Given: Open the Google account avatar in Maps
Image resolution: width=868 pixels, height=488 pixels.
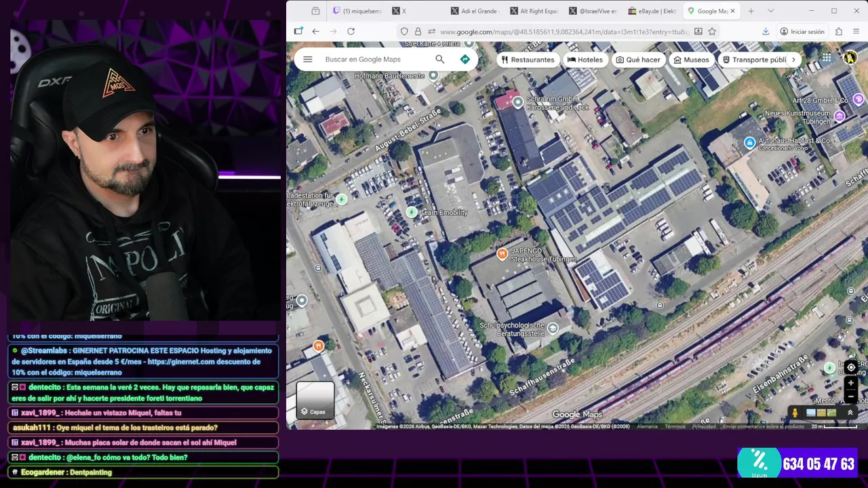Looking at the screenshot, I should tap(850, 58).
